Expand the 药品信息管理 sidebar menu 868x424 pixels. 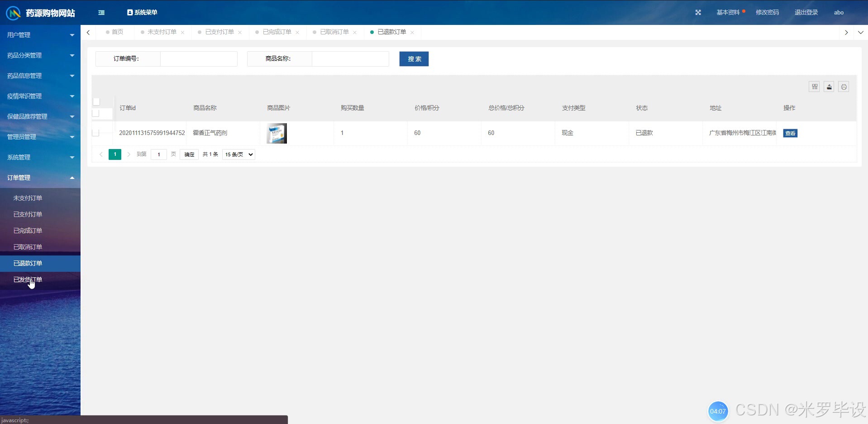40,76
